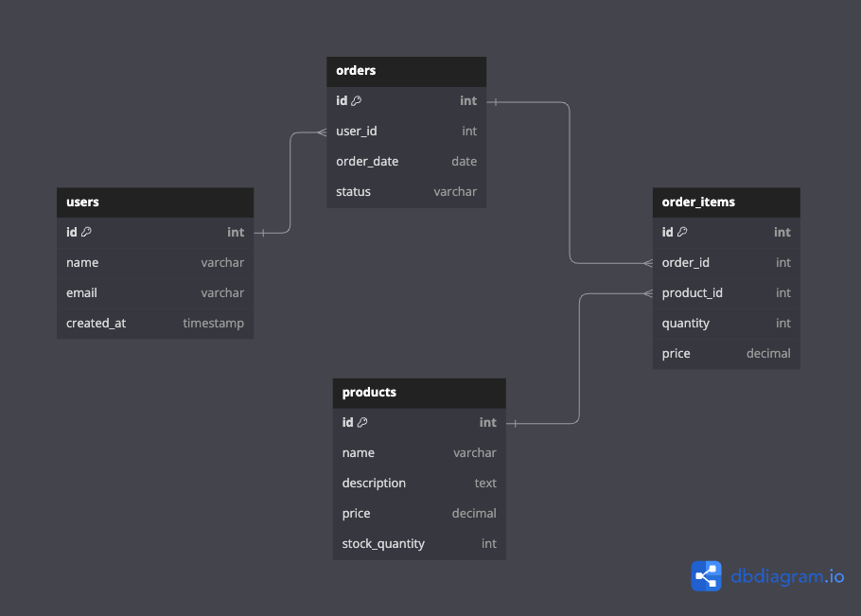Click the status varchar field
The height and width of the screenshot is (616, 861).
406,191
